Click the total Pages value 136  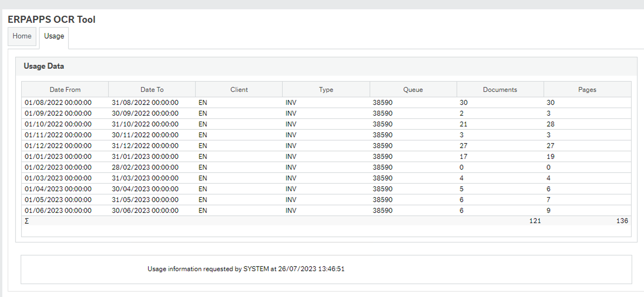click(622, 221)
